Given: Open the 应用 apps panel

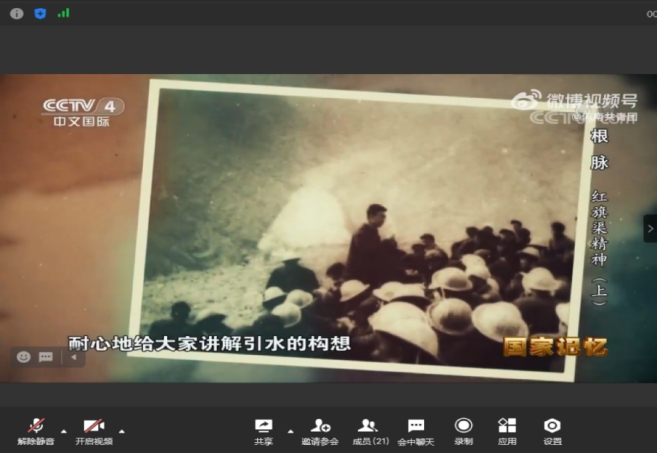Looking at the screenshot, I should click(x=507, y=430).
